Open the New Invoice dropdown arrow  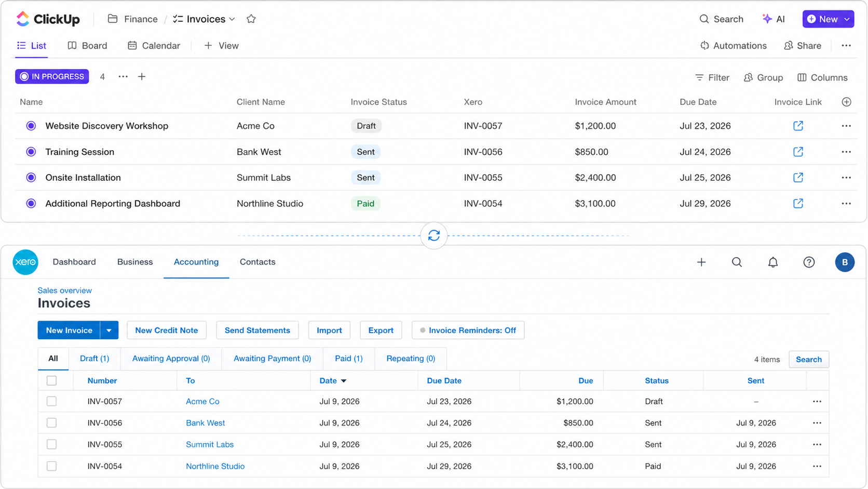(x=109, y=331)
